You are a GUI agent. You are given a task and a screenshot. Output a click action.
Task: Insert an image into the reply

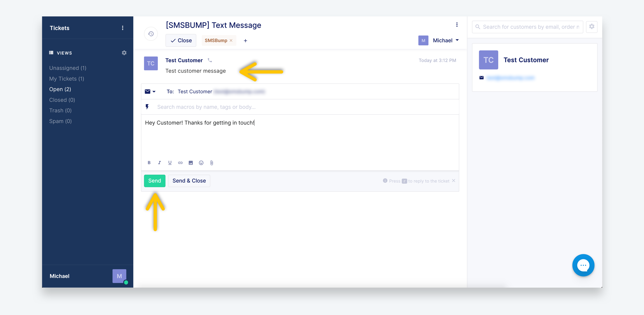tap(191, 163)
